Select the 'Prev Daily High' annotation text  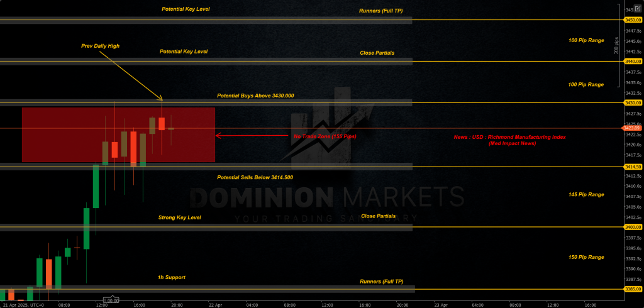coord(100,46)
